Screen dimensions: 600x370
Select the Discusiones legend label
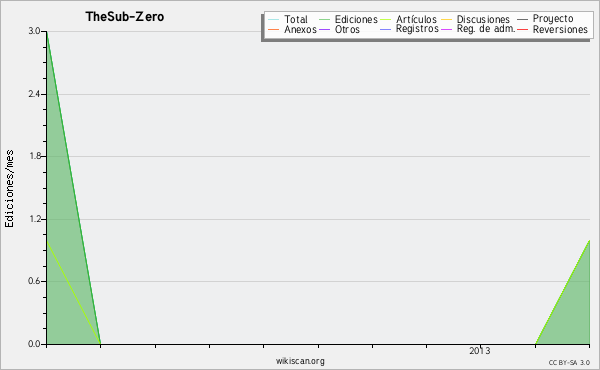pyautogui.click(x=483, y=19)
